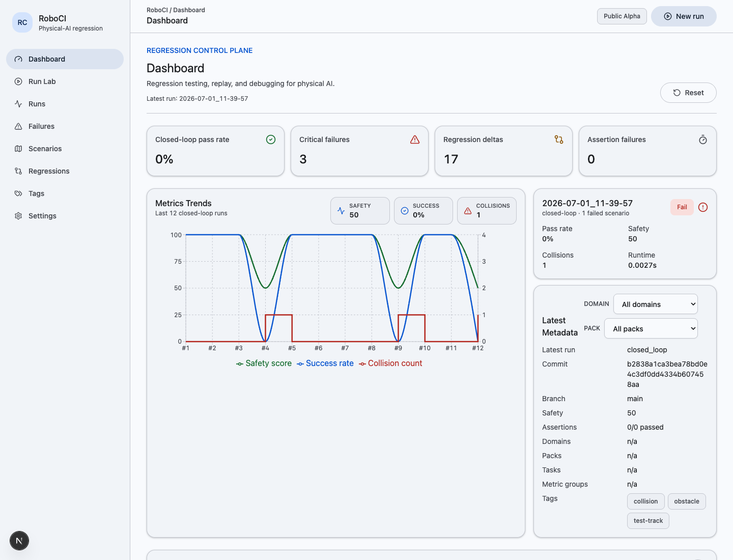The height and width of the screenshot is (560, 733).
Task: Click the Dashboard gauge icon in sidebar
Action: (x=18, y=59)
